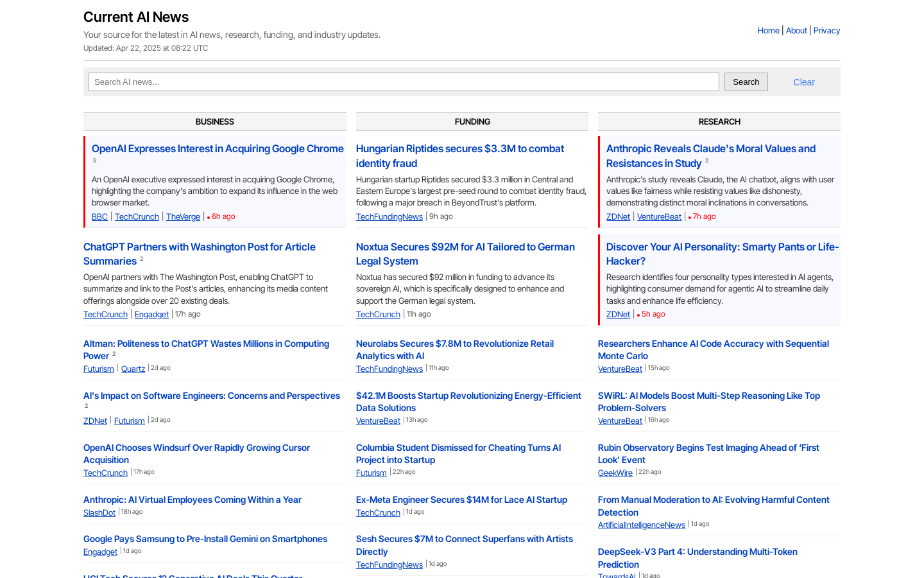Viewport: 924px width, 578px height.
Task: Open TechFundingNews source for Sesh story
Action: pos(389,565)
